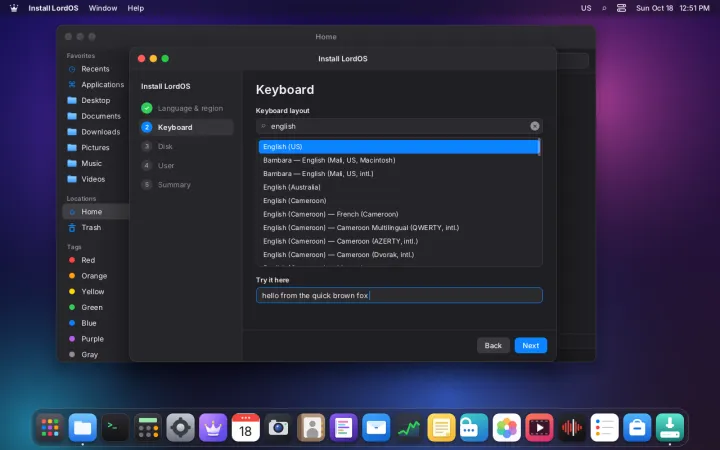The height and width of the screenshot is (450, 720).
Task: Click the keyboard layout list scrollbar
Action: click(x=539, y=147)
